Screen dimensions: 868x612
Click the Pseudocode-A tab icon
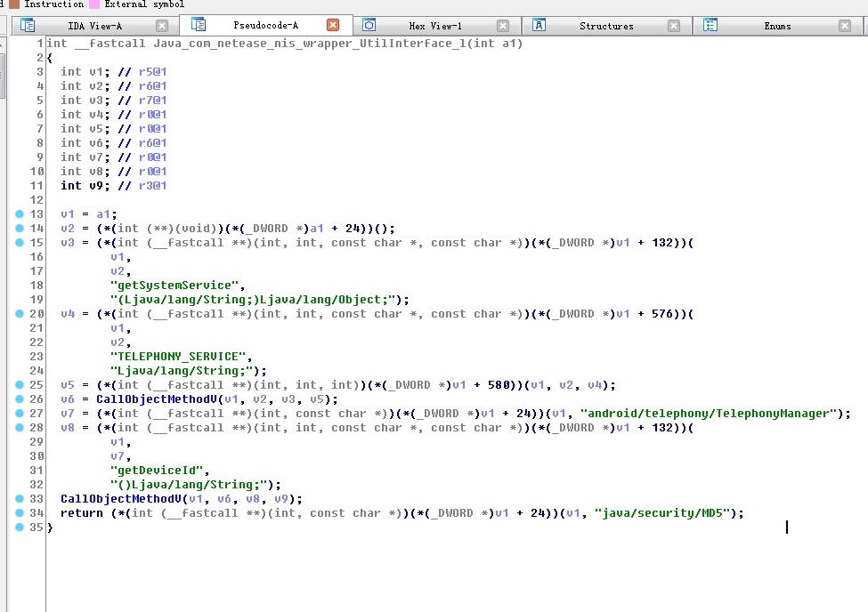[199, 25]
